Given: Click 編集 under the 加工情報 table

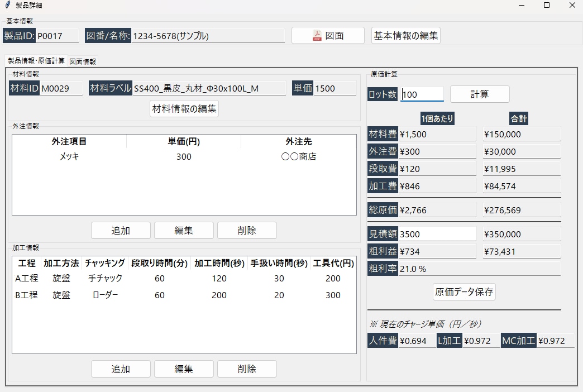Looking at the screenshot, I should pos(184,369).
